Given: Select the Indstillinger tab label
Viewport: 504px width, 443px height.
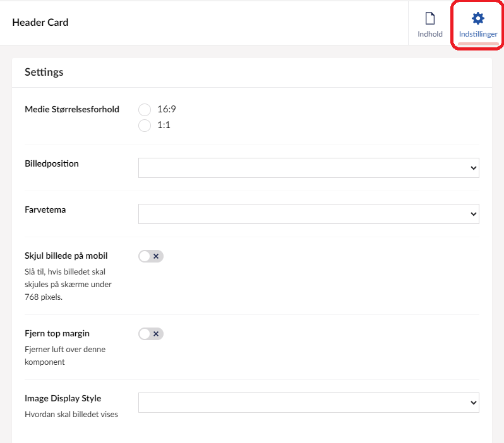Looking at the screenshot, I should [478, 34].
